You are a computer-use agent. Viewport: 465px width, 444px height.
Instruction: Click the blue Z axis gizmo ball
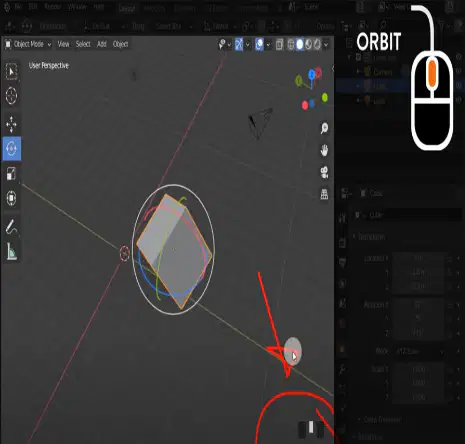(312, 74)
